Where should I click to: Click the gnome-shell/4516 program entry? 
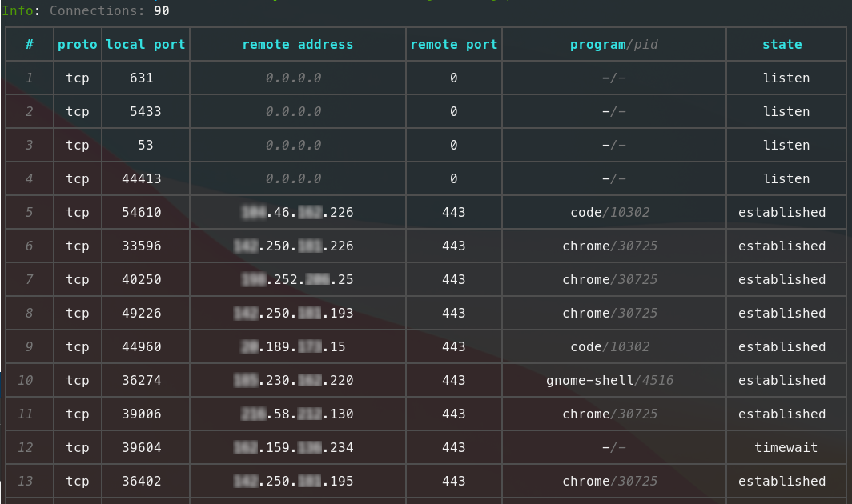pos(609,381)
